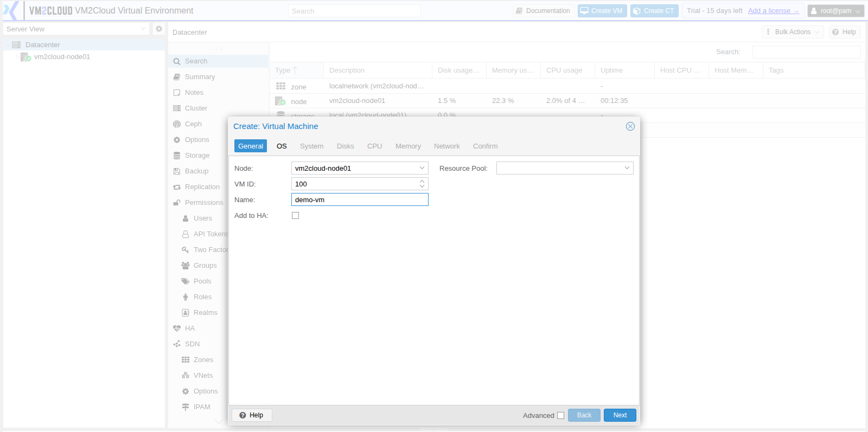Follow the Add a license link

(773, 11)
